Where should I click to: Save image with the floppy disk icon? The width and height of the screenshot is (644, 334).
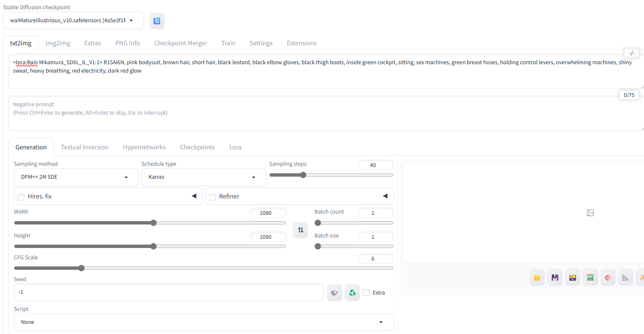coord(555,277)
